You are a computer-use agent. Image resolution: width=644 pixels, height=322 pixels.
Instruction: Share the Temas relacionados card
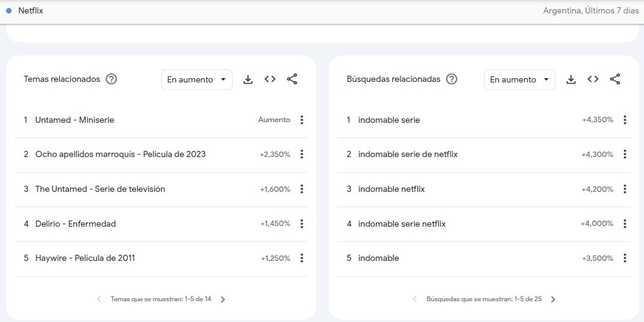point(292,79)
